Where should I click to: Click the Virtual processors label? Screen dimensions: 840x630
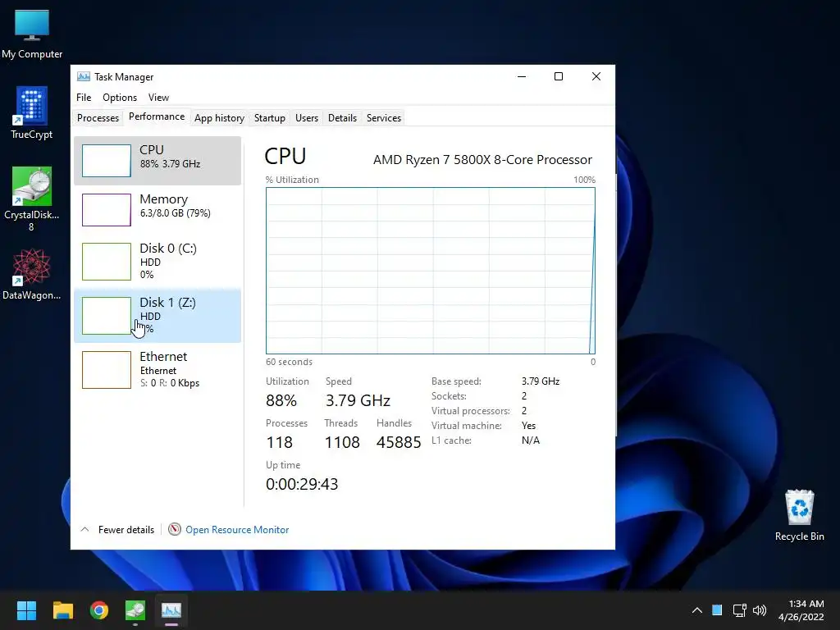click(x=470, y=411)
